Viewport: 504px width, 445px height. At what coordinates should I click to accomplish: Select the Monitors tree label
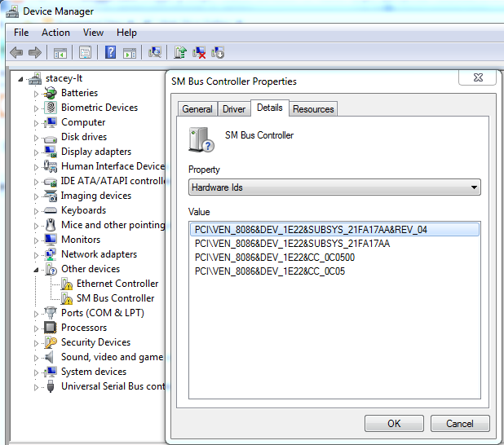pyautogui.click(x=81, y=240)
